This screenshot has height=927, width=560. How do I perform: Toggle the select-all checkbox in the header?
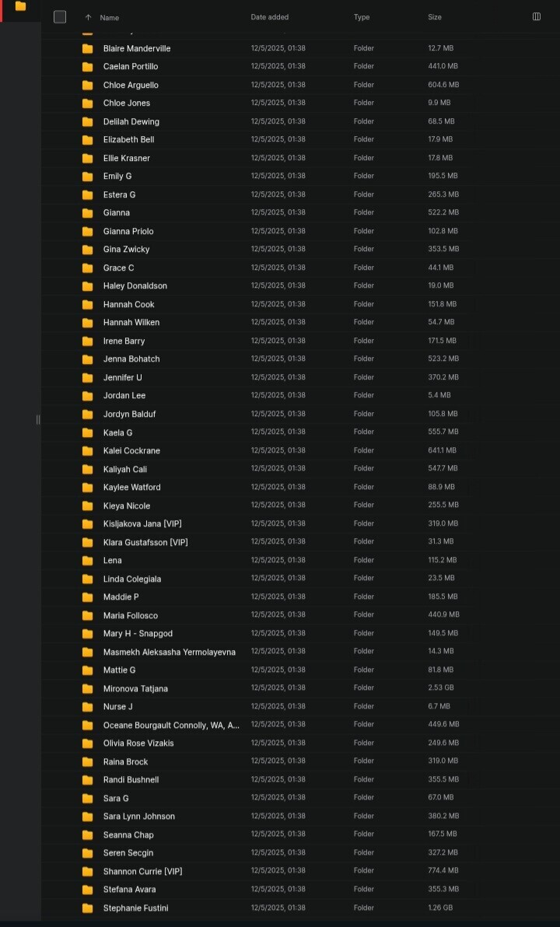[60, 17]
